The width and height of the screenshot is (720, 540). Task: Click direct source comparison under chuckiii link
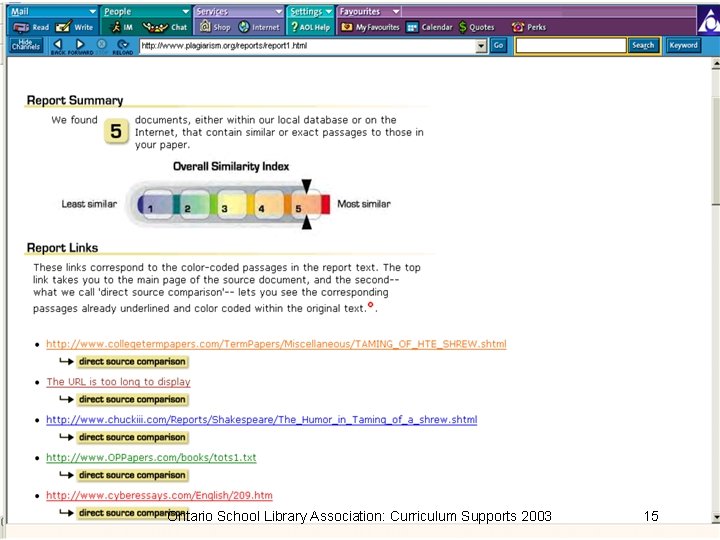pyautogui.click(x=132, y=437)
